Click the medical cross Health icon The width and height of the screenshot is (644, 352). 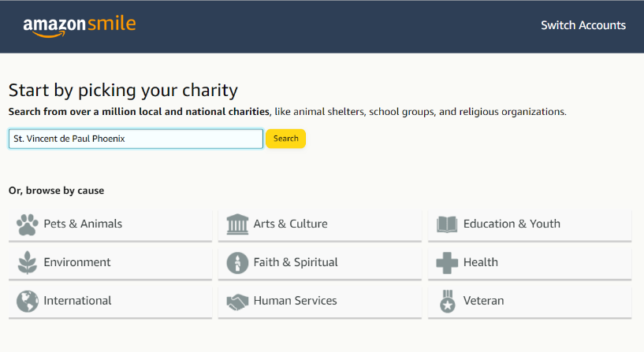[x=447, y=263]
